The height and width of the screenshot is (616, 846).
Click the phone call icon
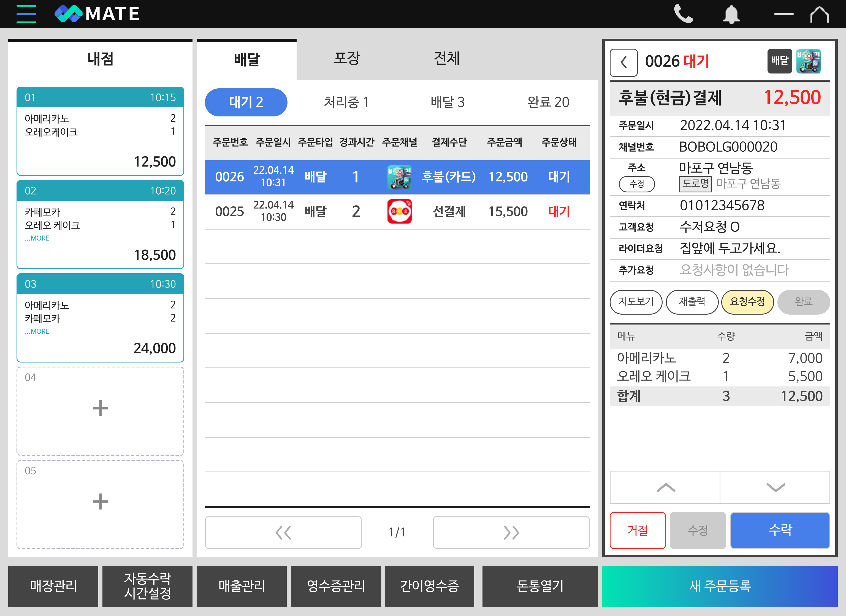[683, 14]
